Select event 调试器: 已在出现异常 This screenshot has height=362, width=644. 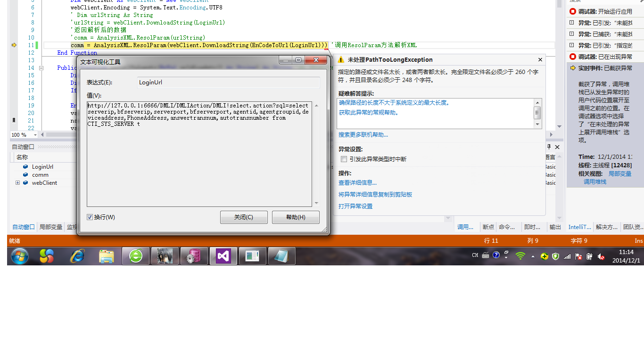click(x=605, y=57)
